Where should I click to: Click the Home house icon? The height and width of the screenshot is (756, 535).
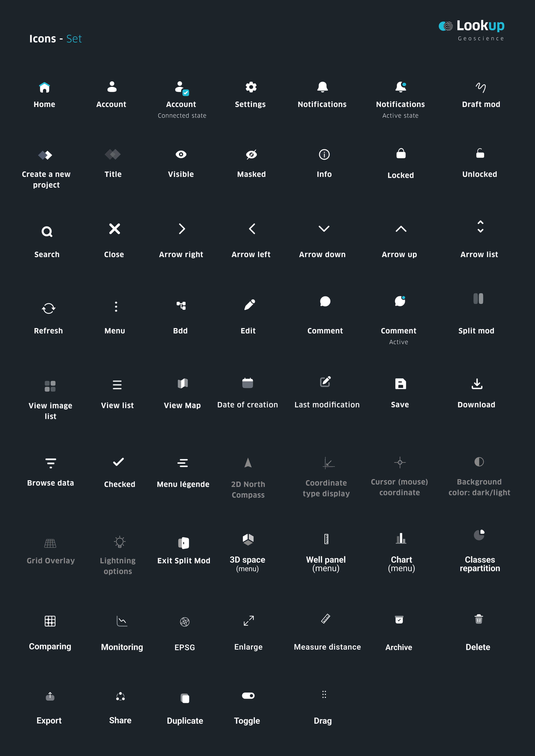click(x=44, y=87)
